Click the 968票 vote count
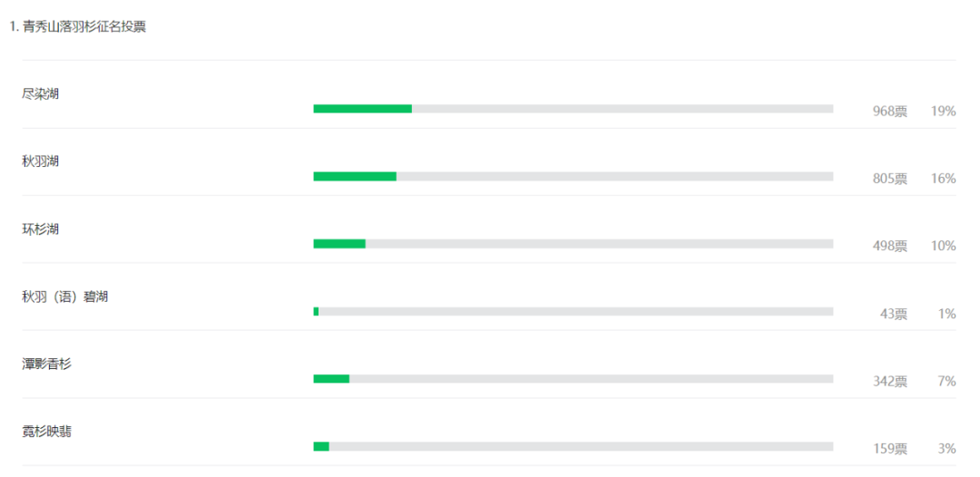Viewport: 980px width, 477px height. click(890, 112)
